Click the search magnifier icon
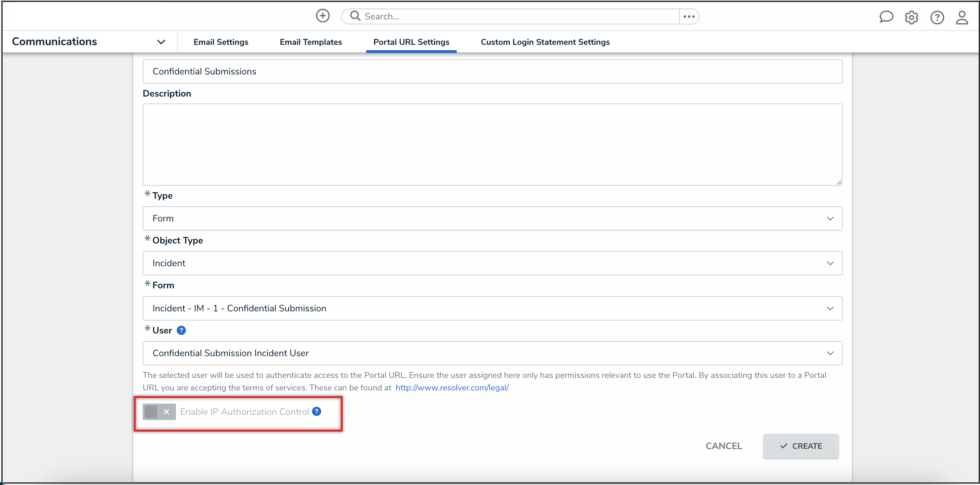 point(355,16)
